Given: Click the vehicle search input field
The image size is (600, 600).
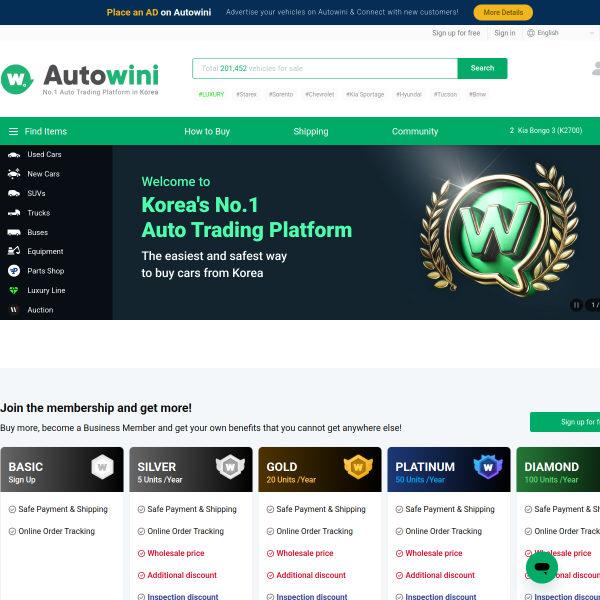Looking at the screenshot, I should [x=325, y=68].
